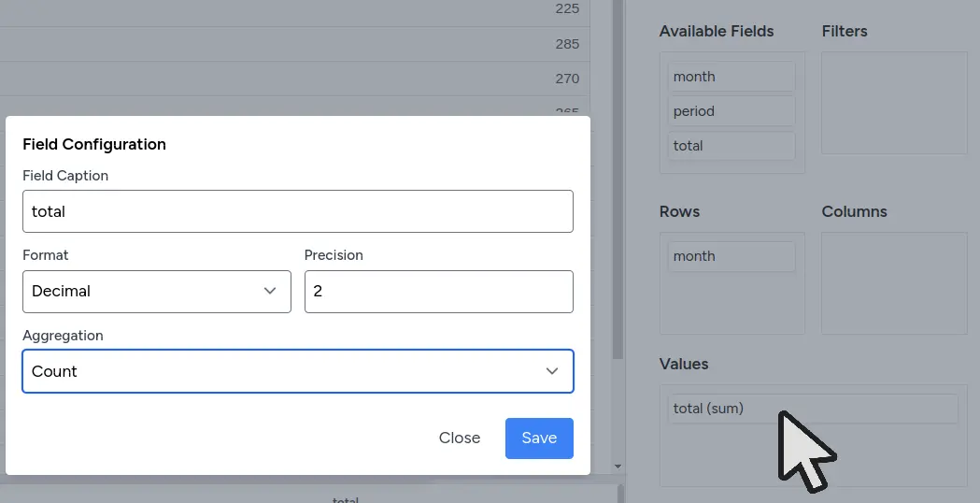Open the Format dropdown showing Decimal
Viewport: 980px width, 503px height.
(157, 292)
